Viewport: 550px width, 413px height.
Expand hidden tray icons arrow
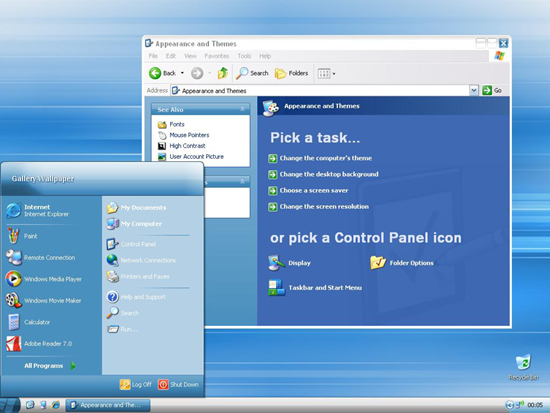509,405
